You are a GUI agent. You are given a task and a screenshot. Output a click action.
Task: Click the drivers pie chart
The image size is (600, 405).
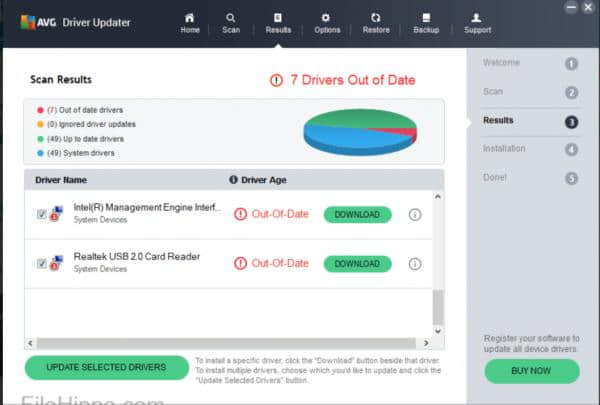(x=359, y=130)
